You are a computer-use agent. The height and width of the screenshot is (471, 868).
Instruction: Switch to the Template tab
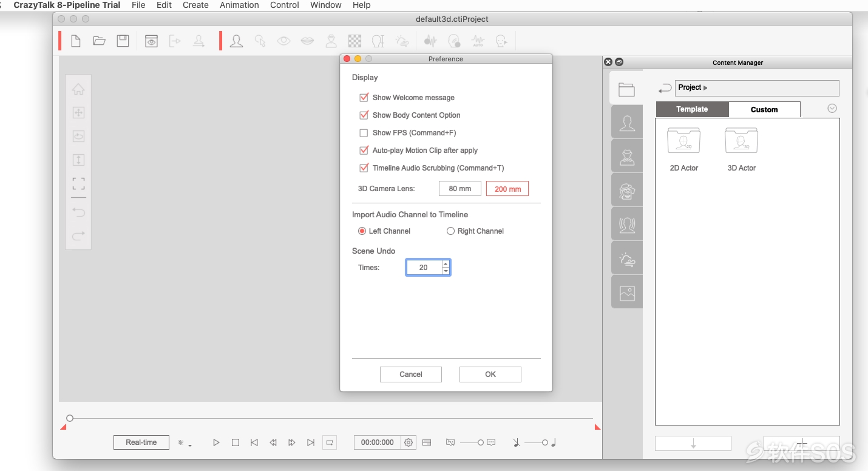(x=693, y=109)
